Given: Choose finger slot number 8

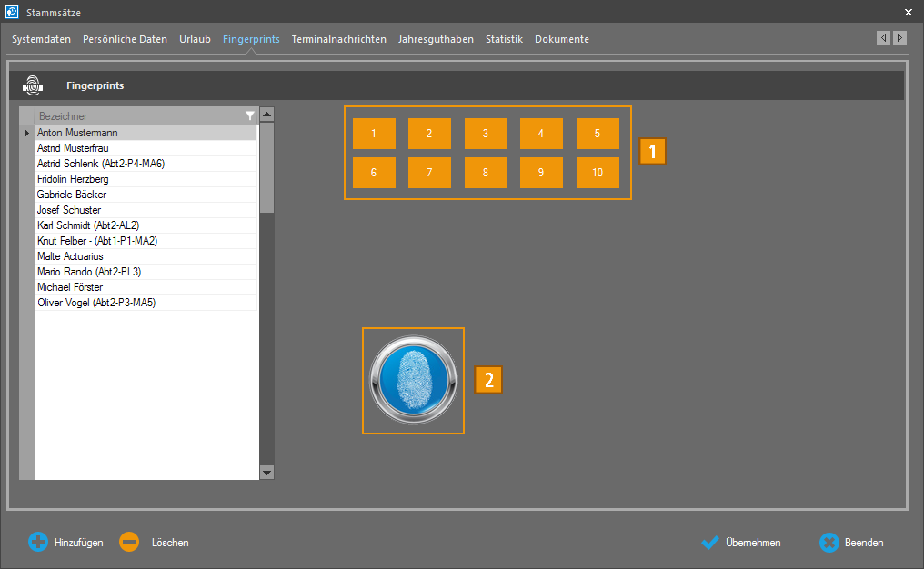Looking at the screenshot, I should [486, 173].
